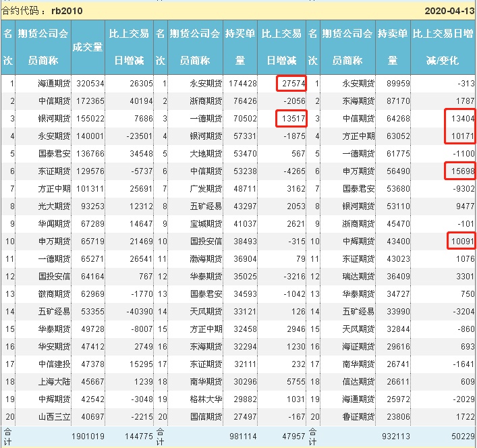Select the 成交量 column header

(88, 47)
